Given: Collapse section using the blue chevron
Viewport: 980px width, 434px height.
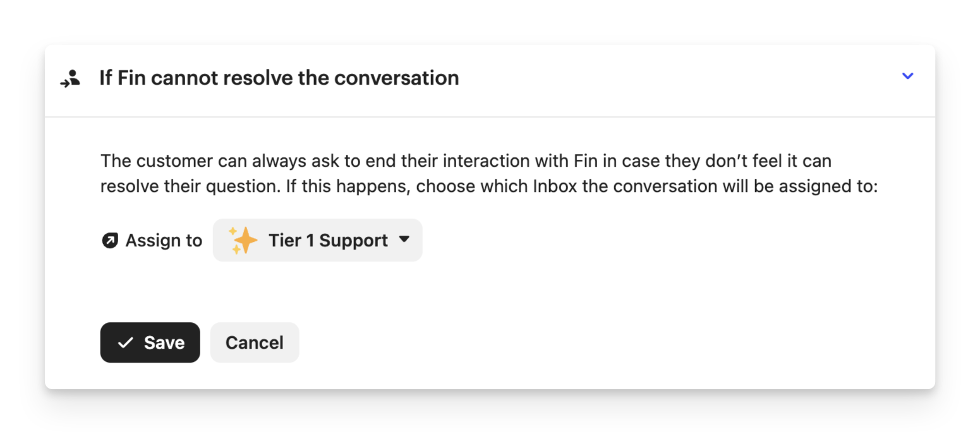Looking at the screenshot, I should point(907,76).
